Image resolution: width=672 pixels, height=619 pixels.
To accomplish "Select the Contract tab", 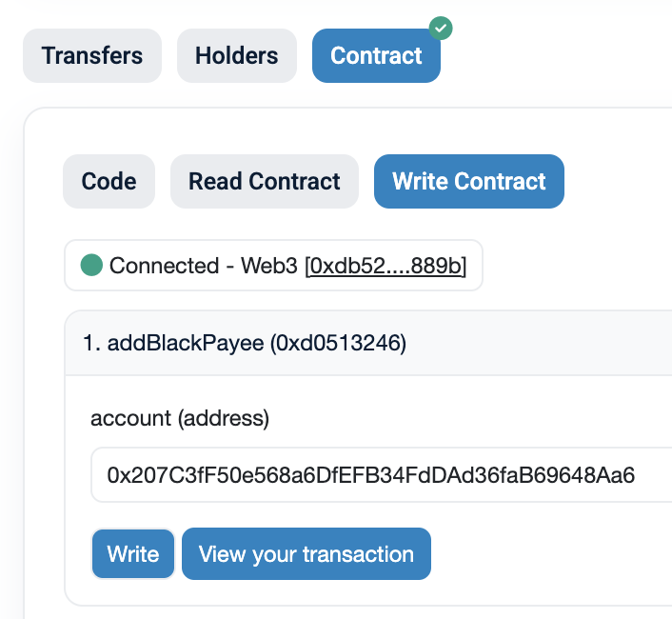I will tap(376, 56).
